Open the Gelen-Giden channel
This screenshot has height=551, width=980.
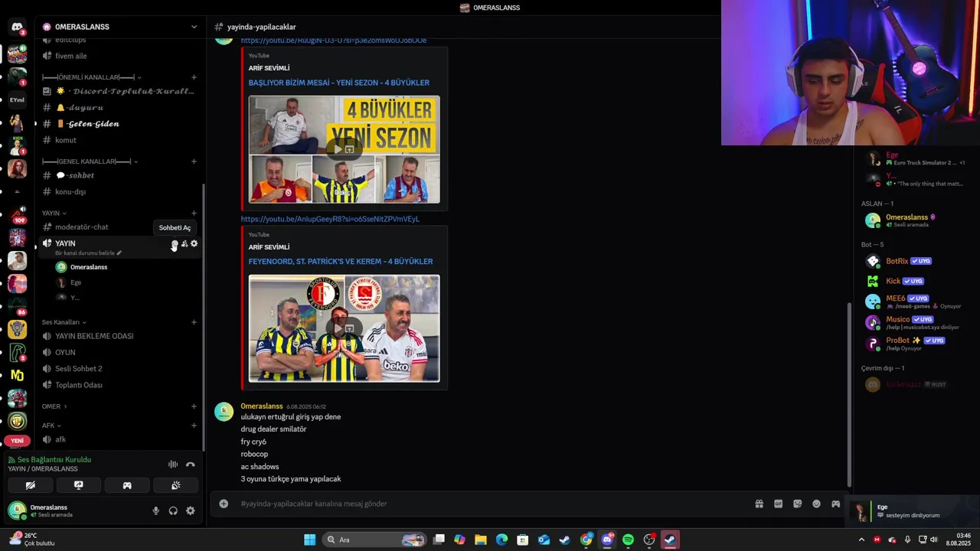[120, 124]
